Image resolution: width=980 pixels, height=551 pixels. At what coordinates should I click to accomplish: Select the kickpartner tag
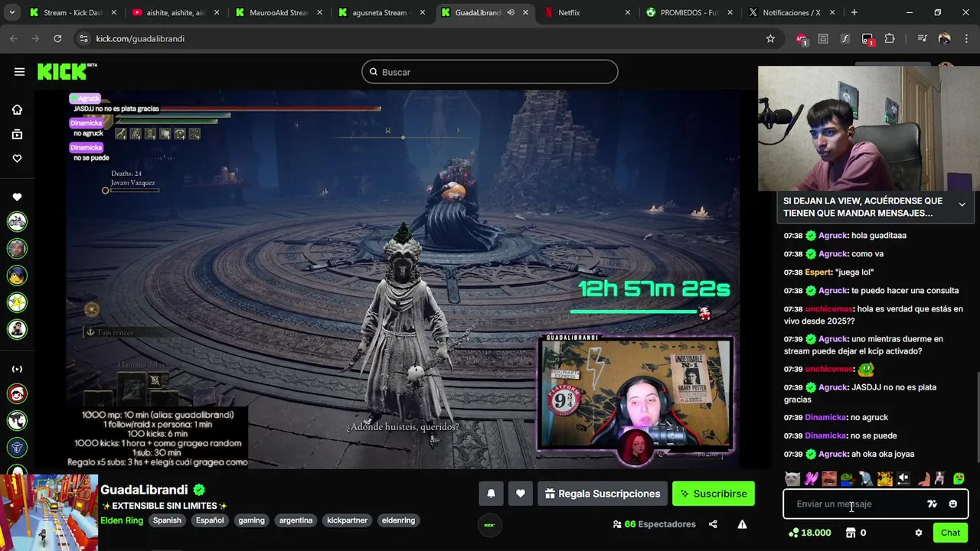tap(347, 520)
